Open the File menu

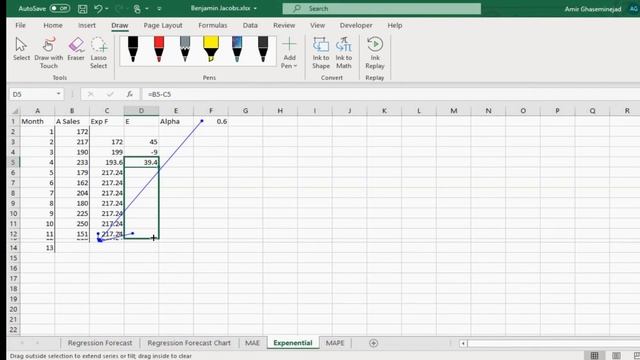coord(20,25)
